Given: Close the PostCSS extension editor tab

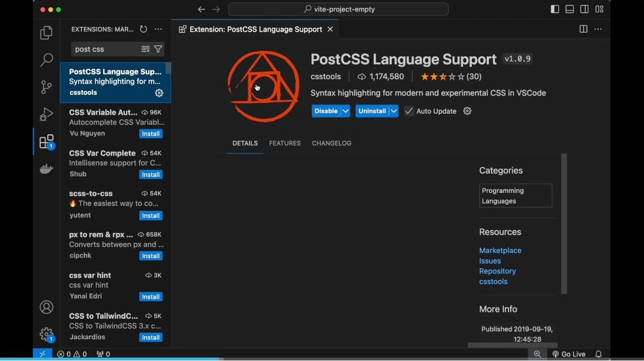Looking at the screenshot, I should click(x=330, y=30).
